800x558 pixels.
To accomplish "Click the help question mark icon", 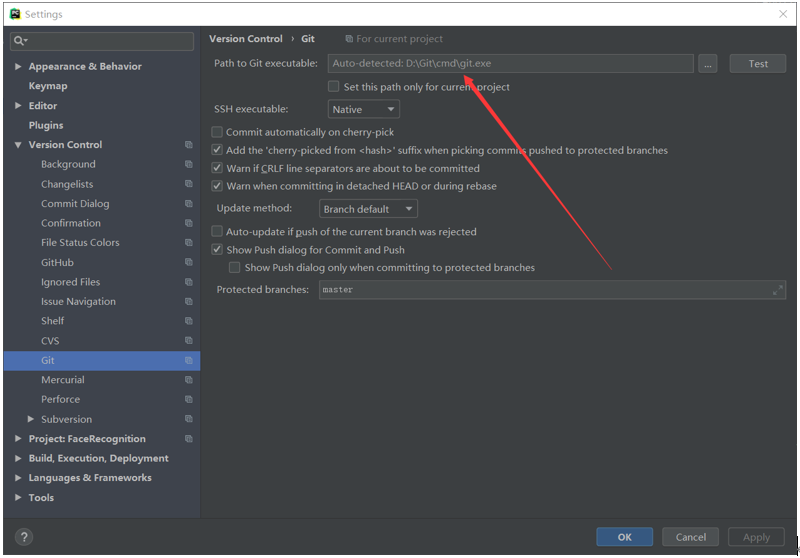I will point(24,537).
